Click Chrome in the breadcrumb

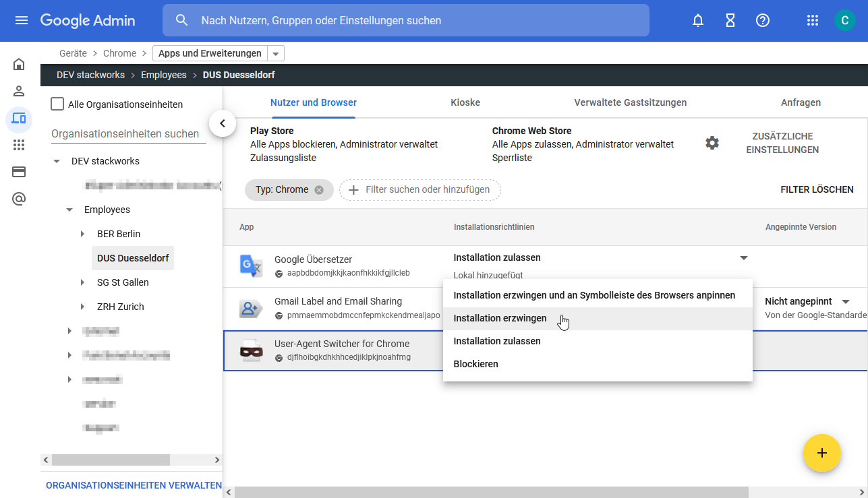[119, 53]
